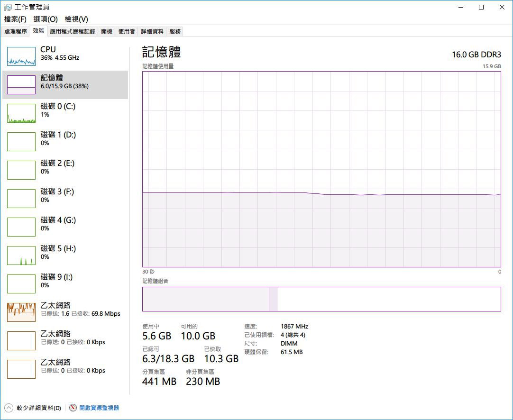The width and height of the screenshot is (513, 420).
Task: Click the 16.0 GB DDR3 label
Action: (476, 55)
